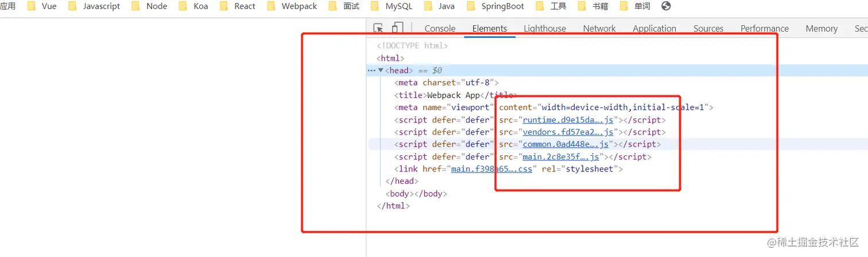868x257 pixels.
Task: Open the 单词 bookmark folder
Action: pos(635,6)
